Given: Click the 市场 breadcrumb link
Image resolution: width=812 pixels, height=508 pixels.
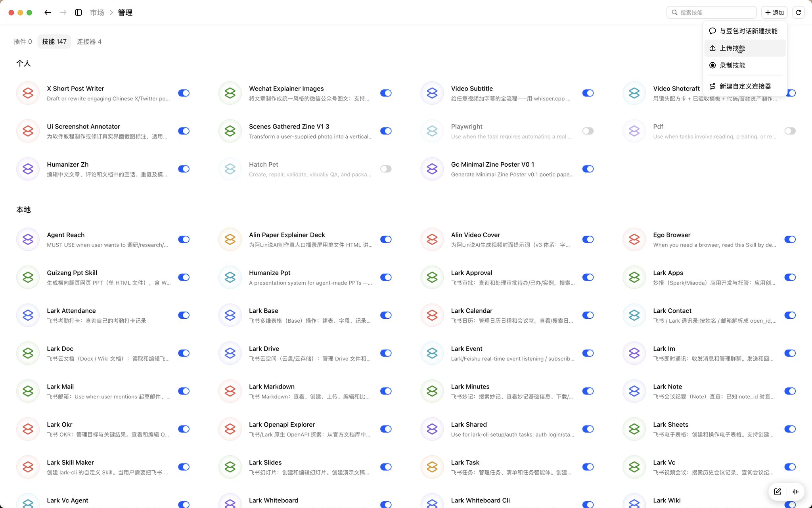Looking at the screenshot, I should click(97, 13).
